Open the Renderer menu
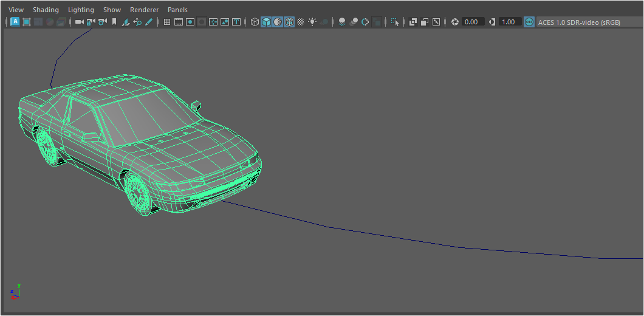 coord(144,10)
